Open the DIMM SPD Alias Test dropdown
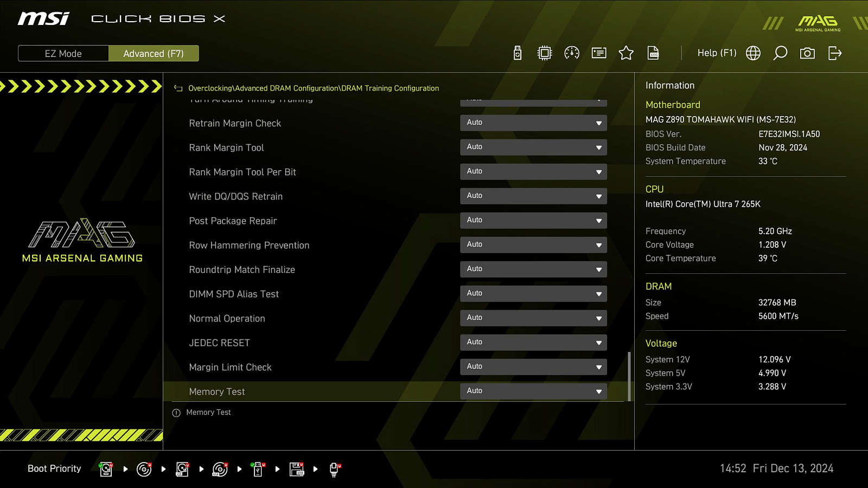The image size is (868, 488). [533, 294]
